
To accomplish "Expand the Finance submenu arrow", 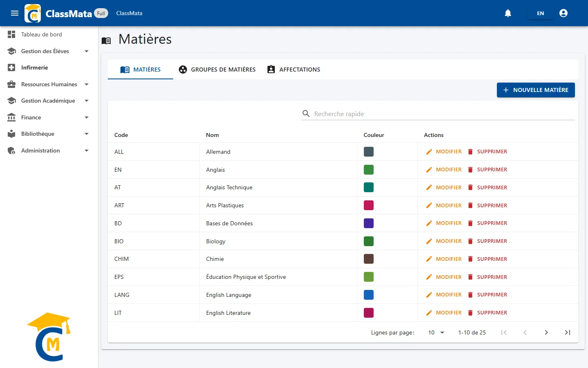I will click(x=87, y=117).
